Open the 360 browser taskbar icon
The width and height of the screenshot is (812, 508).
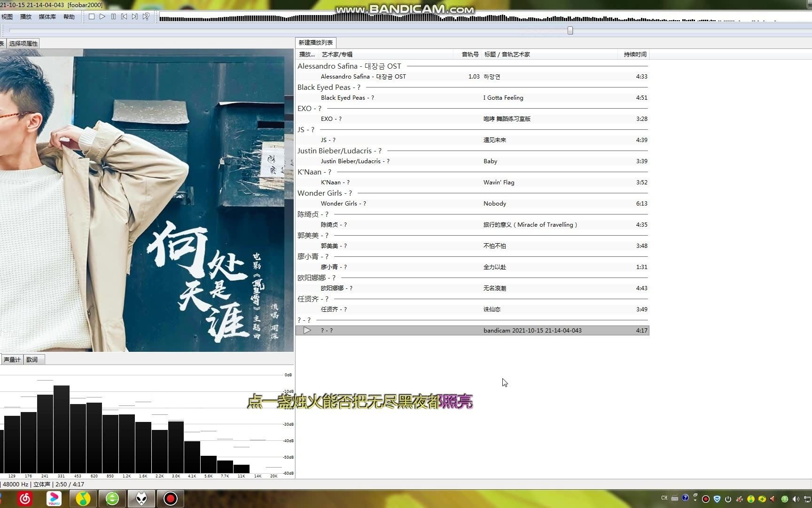(x=112, y=499)
